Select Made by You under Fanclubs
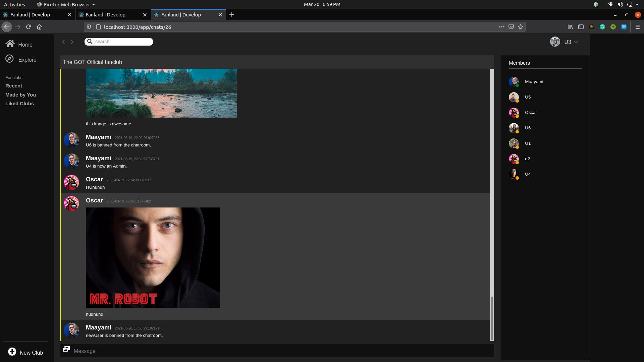This screenshot has height=362, width=644. click(20, 95)
